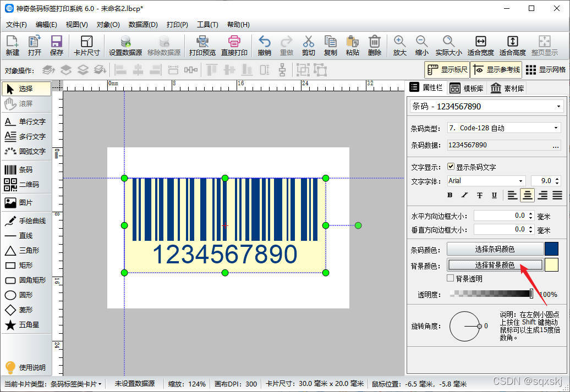
Task: Open the 数据源(D) menu
Action: pos(143,24)
